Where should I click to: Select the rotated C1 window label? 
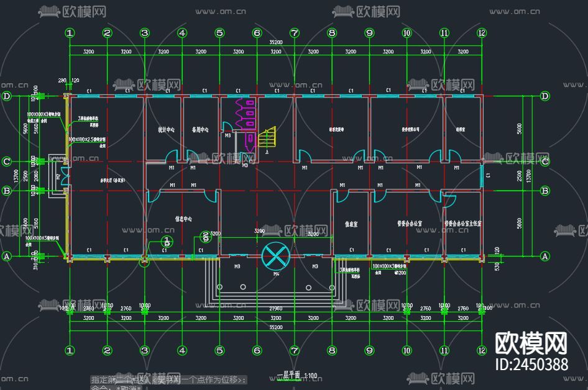tap(488, 175)
